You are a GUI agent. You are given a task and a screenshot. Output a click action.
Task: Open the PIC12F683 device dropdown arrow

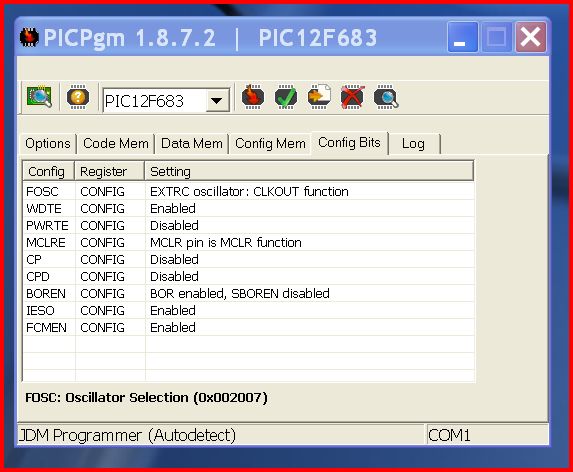217,100
